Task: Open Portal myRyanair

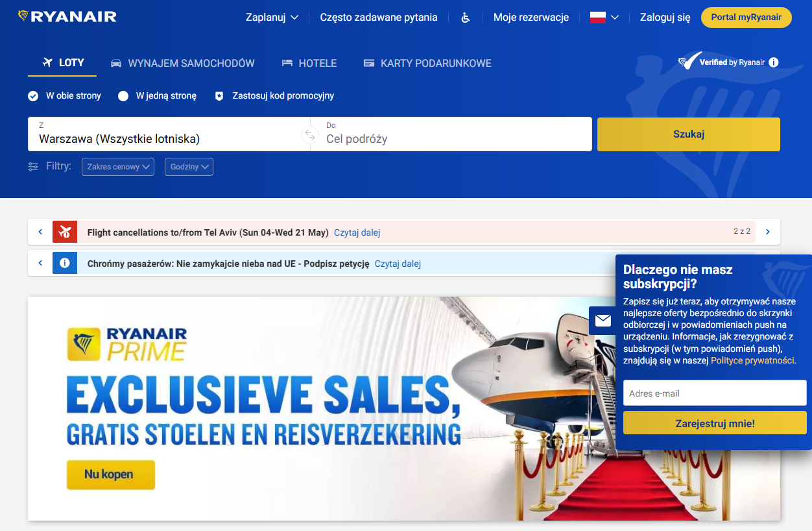Action: click(x=746, y=18)
